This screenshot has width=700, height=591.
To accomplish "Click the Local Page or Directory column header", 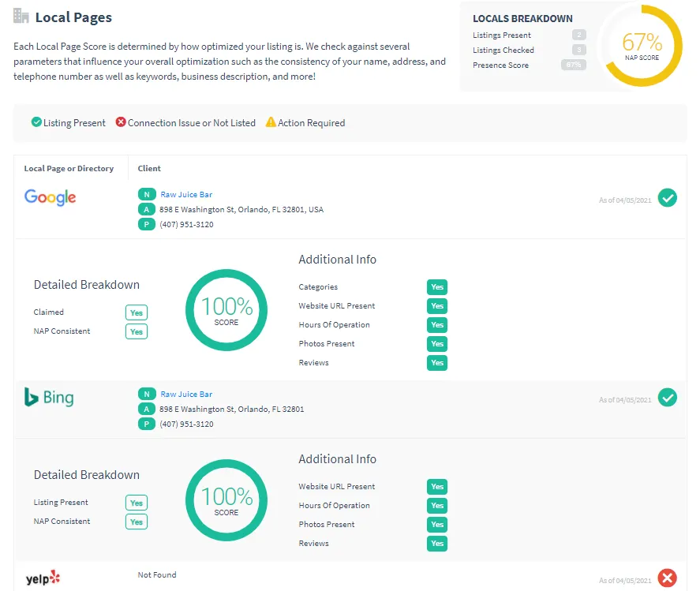I will [x=69, y=168].
